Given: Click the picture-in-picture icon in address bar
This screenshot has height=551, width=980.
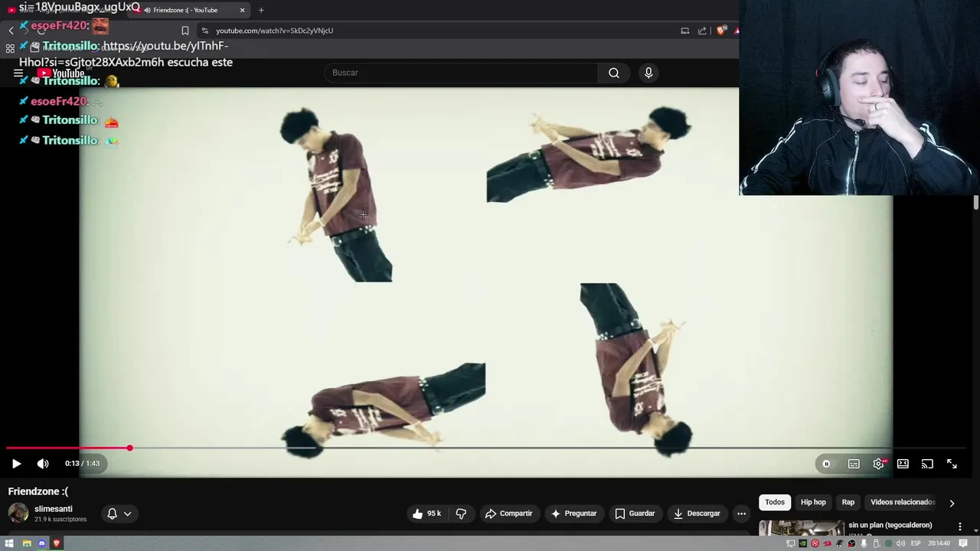Looking at the screenshot, I should click(685, 31).
